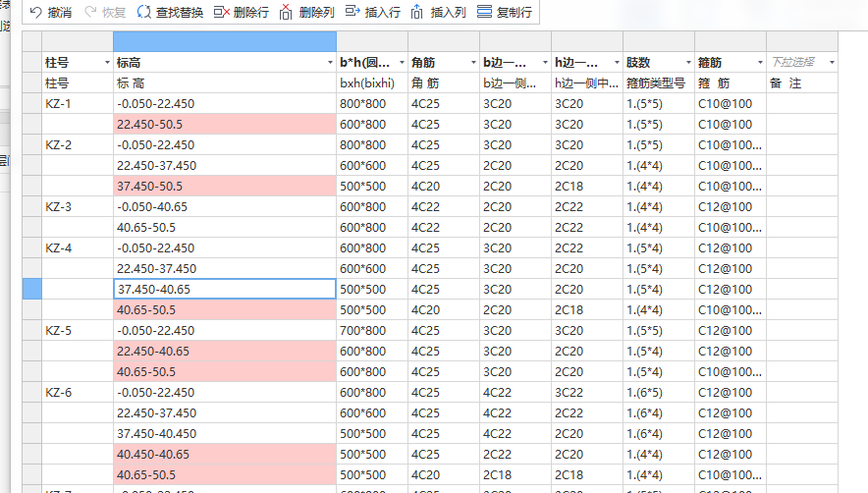Click the edited cell 37.450-40.65

point(225,289)
